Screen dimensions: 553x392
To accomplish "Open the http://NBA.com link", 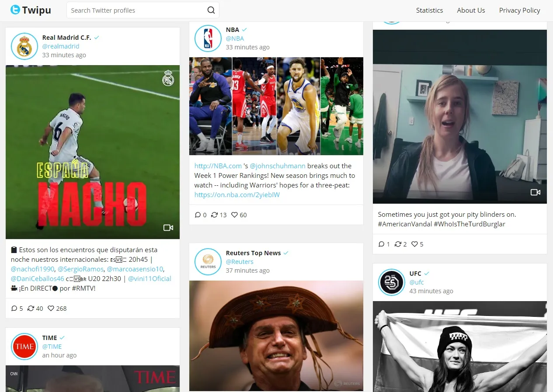I will [218, 166].
